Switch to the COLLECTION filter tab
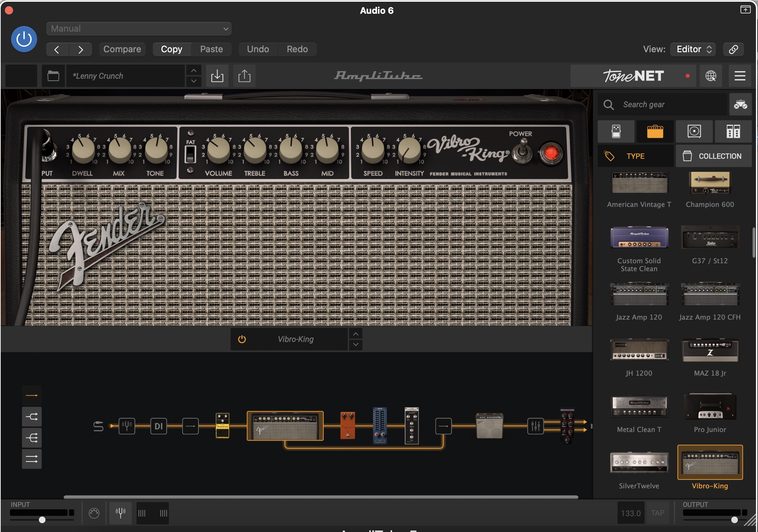758x532 pixels. [714, 156]
